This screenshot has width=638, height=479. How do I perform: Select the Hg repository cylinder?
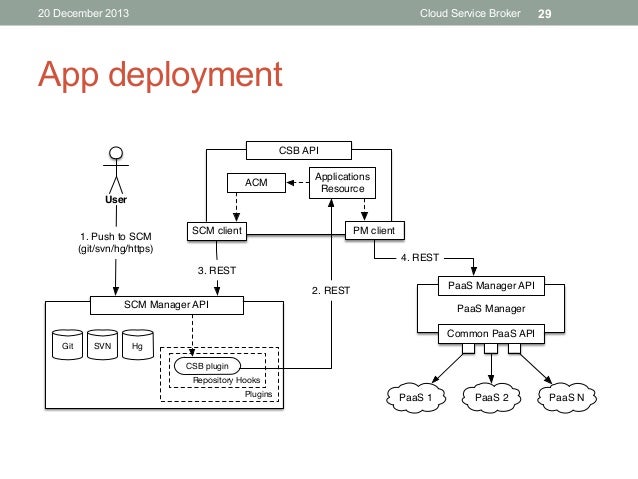point(138,345)
